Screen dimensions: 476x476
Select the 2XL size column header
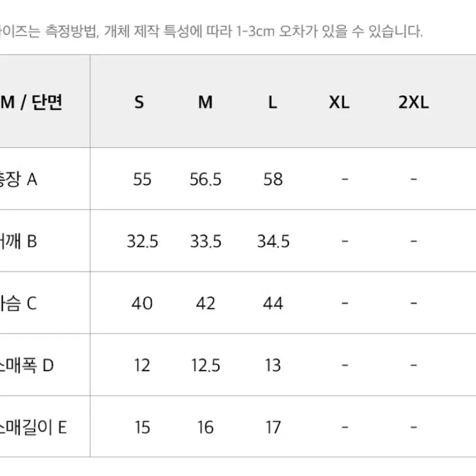414,102
